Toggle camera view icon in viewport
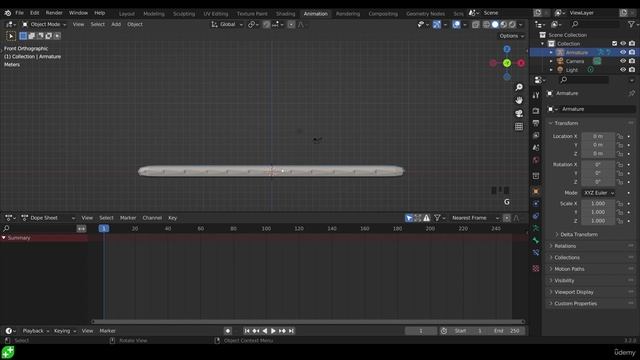 pos(519,113)
